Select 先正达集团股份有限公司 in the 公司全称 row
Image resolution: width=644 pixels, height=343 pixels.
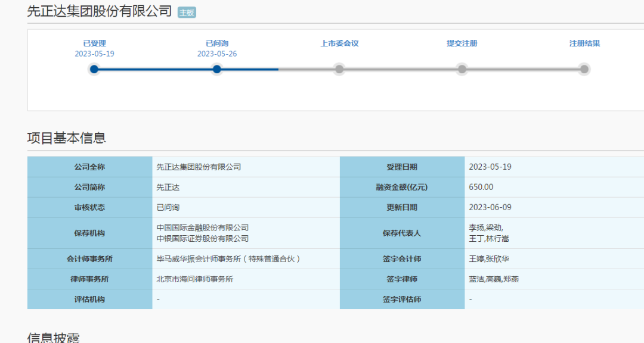[x=199, y=167]
